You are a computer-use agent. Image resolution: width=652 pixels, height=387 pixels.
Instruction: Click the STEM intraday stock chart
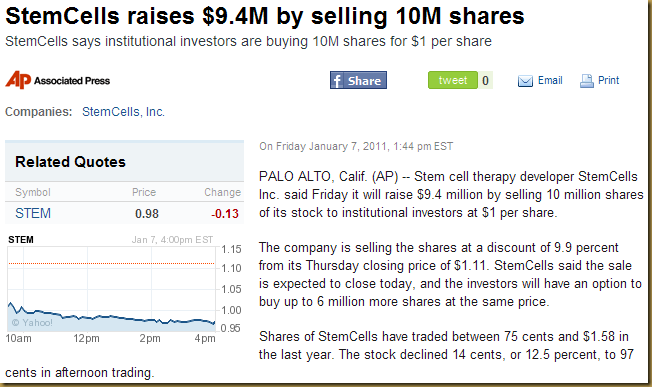(x=111, y=289)
